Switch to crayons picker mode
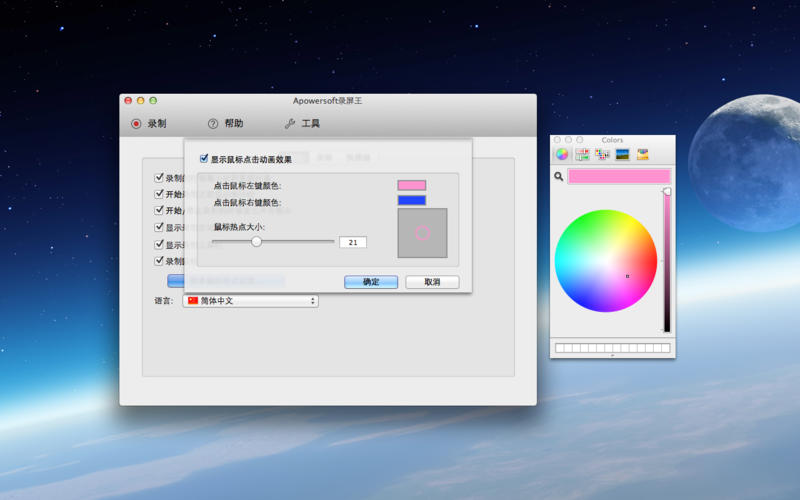Viewport: 800px width, 500px height. click(643, 154)
